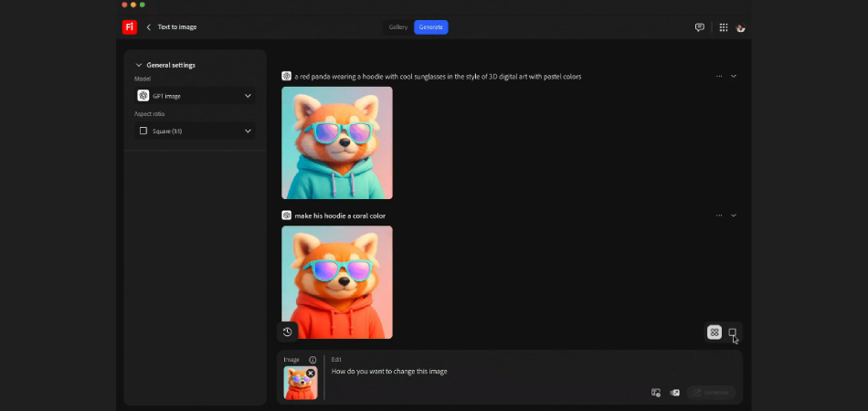Open the GPT image model dropdown
The width and height of the screenshot is (868, 411).
[196, 96]
